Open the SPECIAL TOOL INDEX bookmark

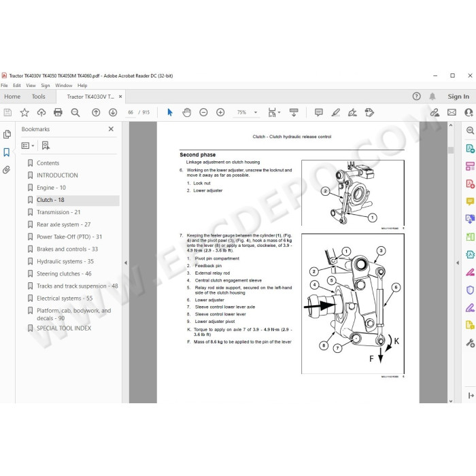[x=64, y=328]
